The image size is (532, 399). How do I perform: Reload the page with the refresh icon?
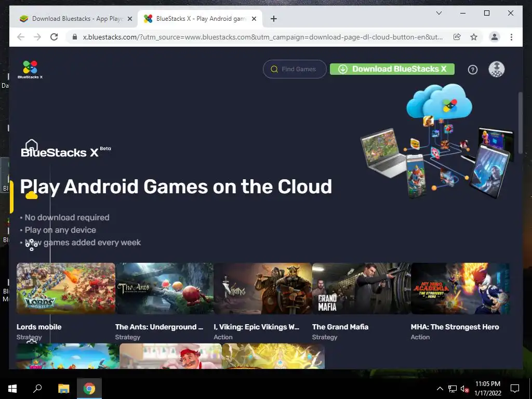click(x=54, y=37)
